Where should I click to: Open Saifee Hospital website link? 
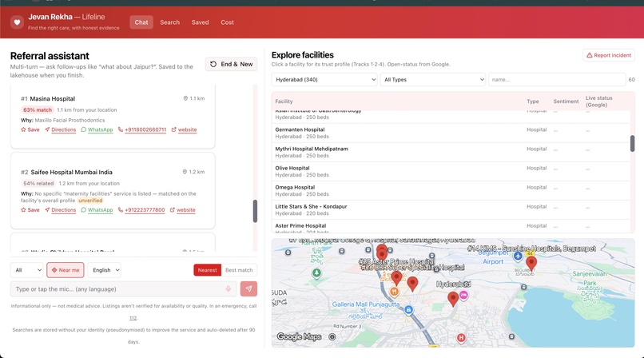(x=183, y=210)
